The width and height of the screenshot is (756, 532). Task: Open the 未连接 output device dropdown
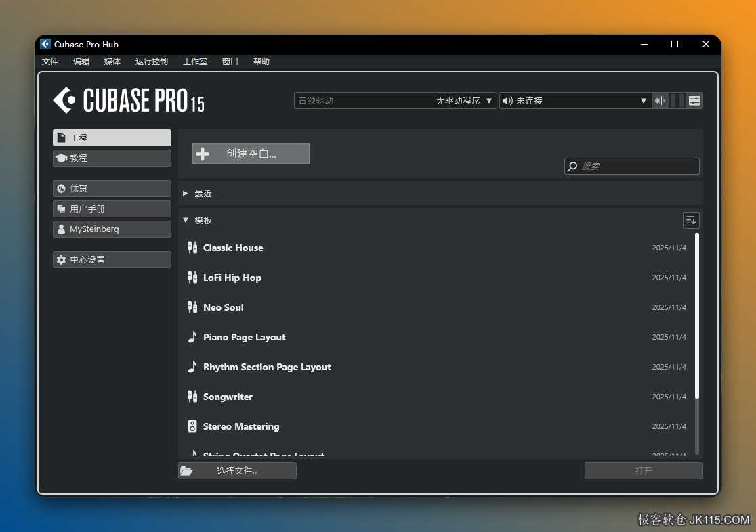[x=574, y=101]
